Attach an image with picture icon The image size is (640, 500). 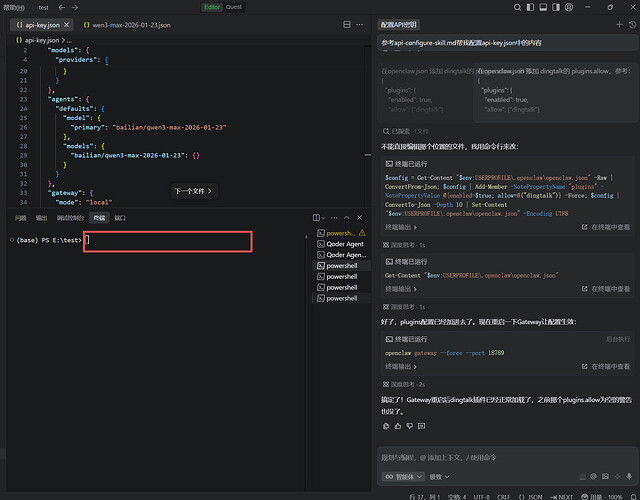point(605,476)
